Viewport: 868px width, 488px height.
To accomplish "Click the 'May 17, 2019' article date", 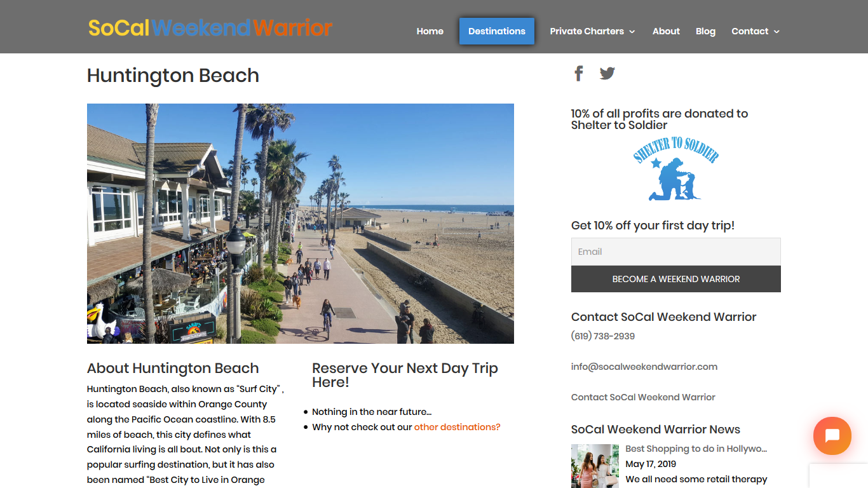I will point(651,464).
